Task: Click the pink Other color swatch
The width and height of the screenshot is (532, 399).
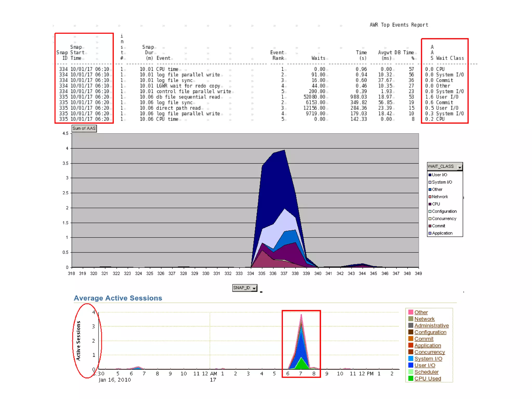Action: click(x=410, y=312)
